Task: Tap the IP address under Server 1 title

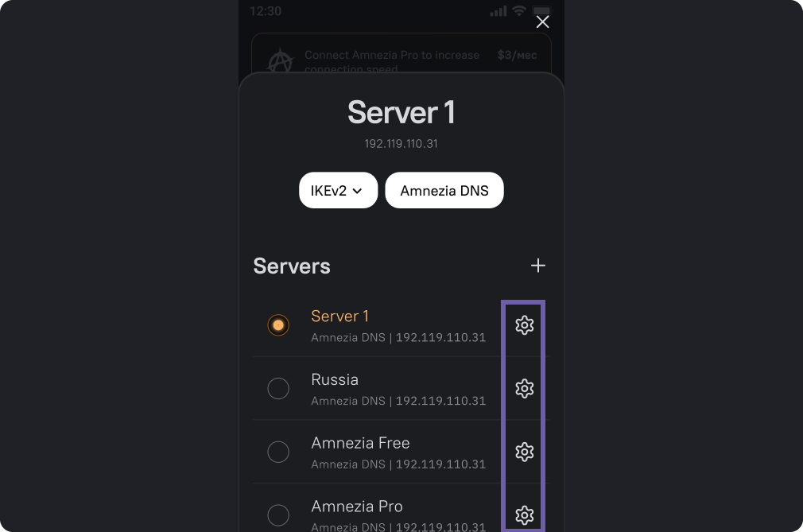Action: 401,144
